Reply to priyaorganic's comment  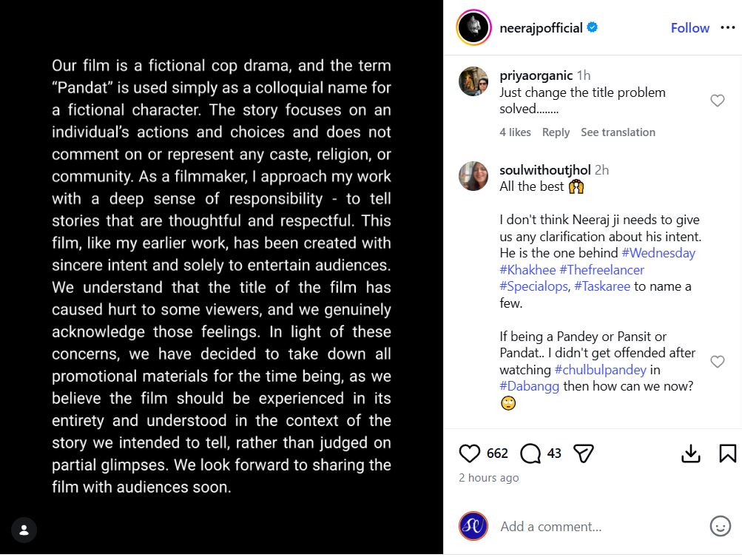(556, 132)
